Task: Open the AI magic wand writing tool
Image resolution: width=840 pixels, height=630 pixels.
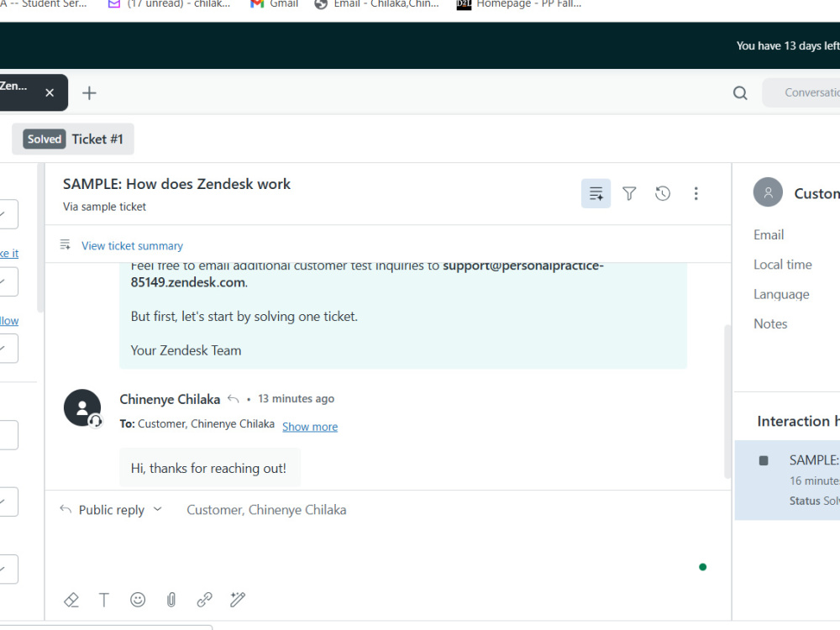Action: (x=238, y=600)
